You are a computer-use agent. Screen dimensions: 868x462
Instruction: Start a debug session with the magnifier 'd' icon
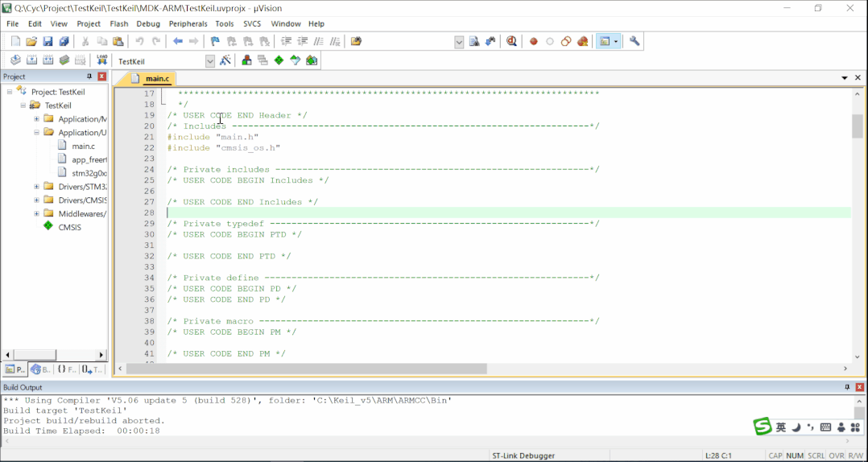click(511, 42)
